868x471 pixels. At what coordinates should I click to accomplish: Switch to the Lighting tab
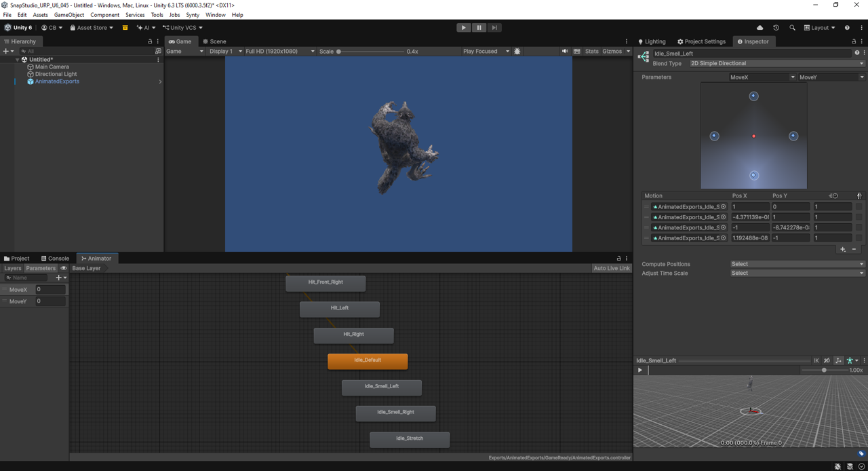click(x=652, y=41)
